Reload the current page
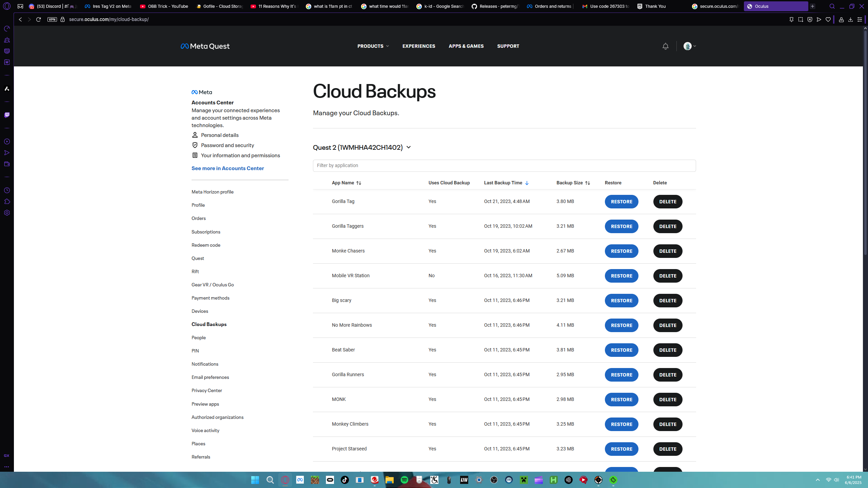The height and width of the screenshot is (488, 868). [38, 19]
